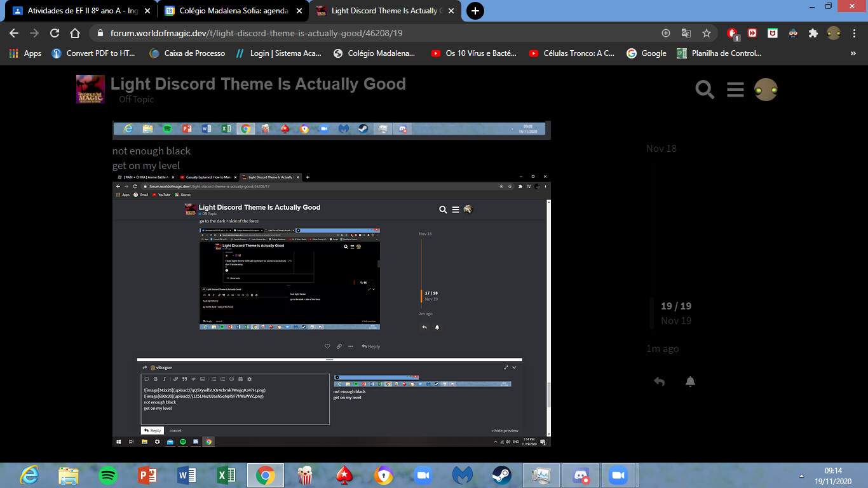Click post text 'get on my level'
Viewport: 868px width, 488px height.
[146, 166]
